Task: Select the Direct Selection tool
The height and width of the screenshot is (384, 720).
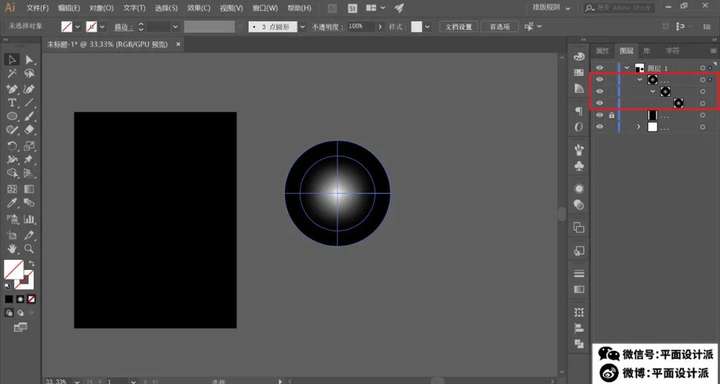Action: (x=29, y=60)
